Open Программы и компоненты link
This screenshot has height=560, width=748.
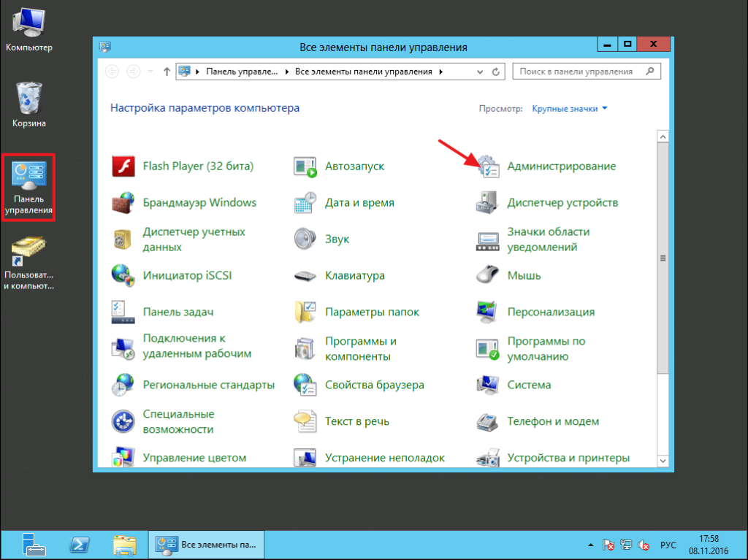(x=360, y=349)
